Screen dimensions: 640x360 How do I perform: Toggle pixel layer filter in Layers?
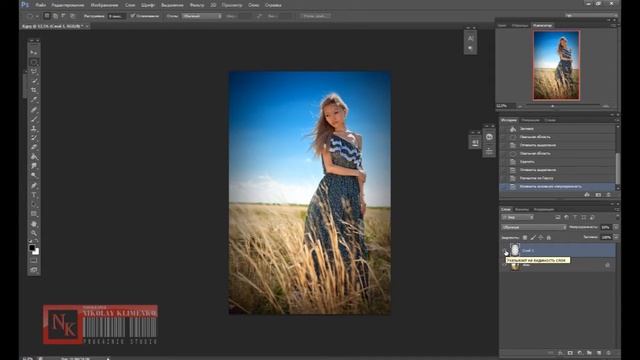click(x=558, y=217)
